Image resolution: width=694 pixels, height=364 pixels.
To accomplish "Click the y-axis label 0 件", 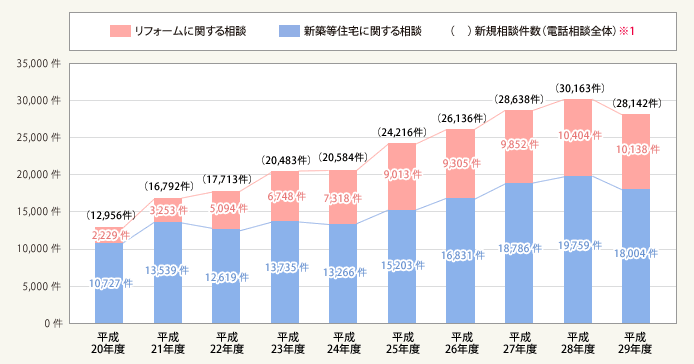I will click(53, 324).
